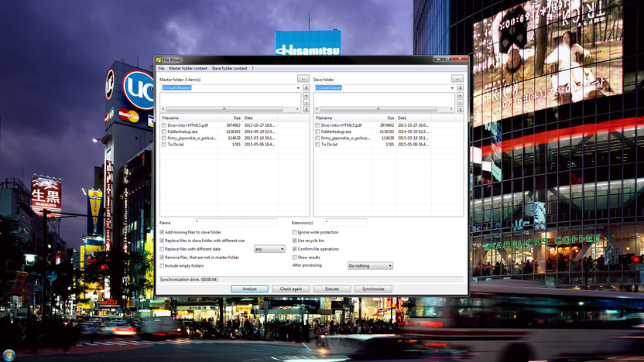Toggle 'Replace files in slave folder with different size'
The height and width of the screenshot is (362, 644).
coord(162,241)
